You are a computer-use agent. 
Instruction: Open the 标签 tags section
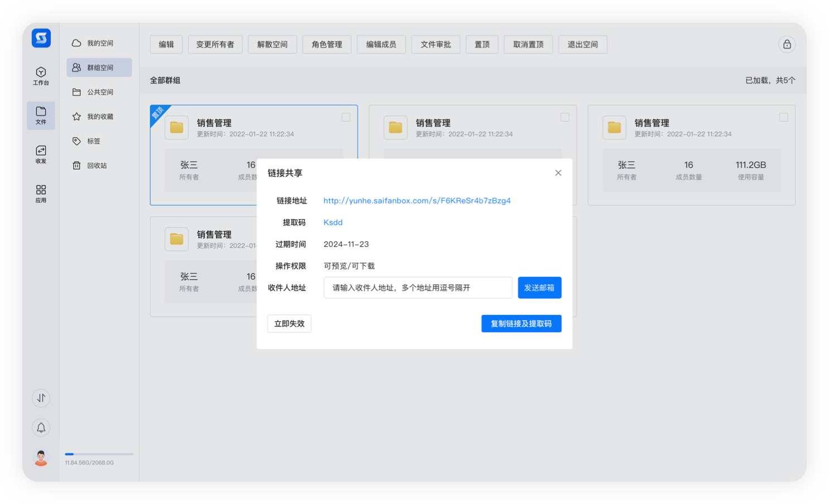(x=99, y=141)
